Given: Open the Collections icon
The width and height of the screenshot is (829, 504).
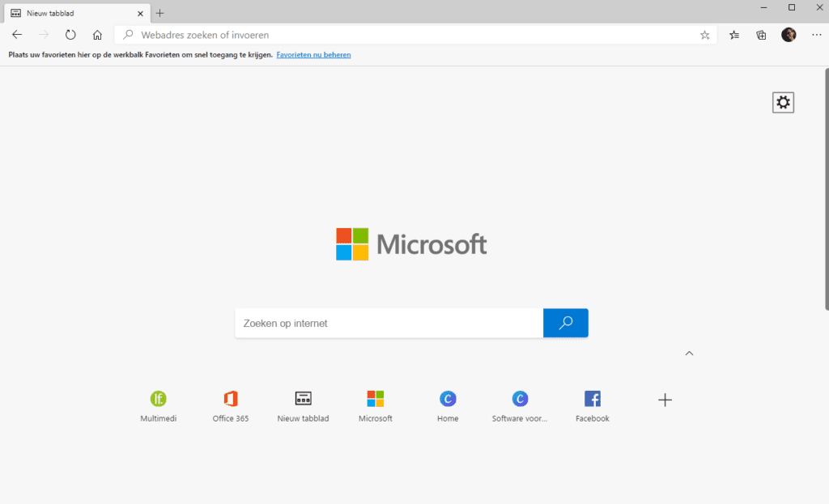Looking at the screenshot, I should tap(761, 35).
